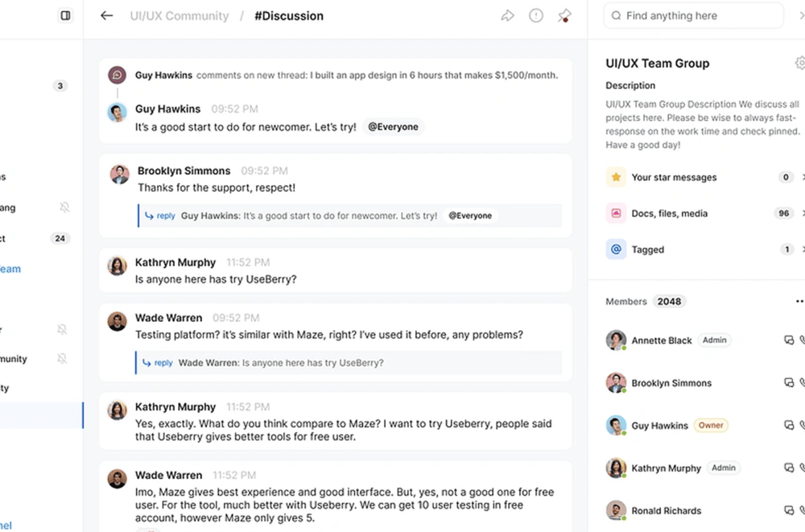Image resolution: width=805 pixels, height=532 pixels.
Task: Click UI/UX Team Group heading
Action: 657,63
